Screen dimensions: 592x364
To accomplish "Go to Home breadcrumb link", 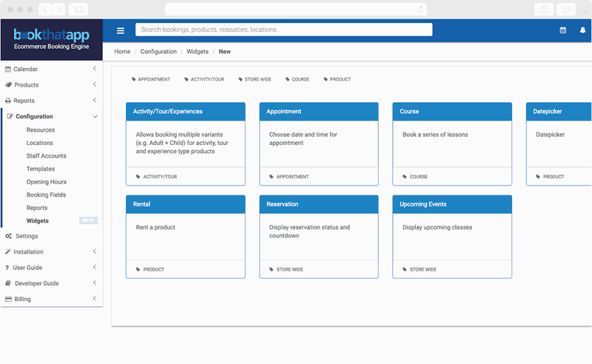I will (122, 52).
